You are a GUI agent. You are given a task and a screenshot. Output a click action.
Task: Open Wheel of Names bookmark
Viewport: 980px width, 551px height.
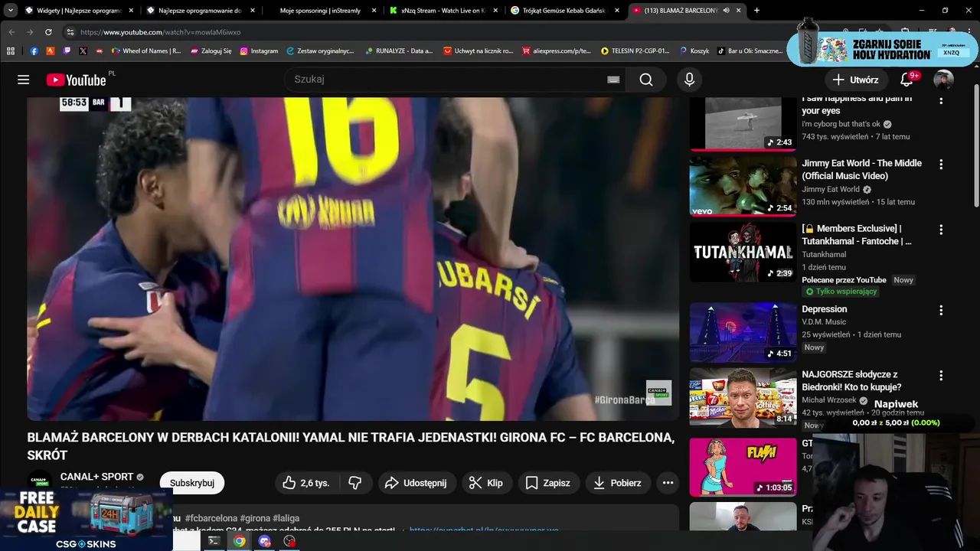(146, 51)
